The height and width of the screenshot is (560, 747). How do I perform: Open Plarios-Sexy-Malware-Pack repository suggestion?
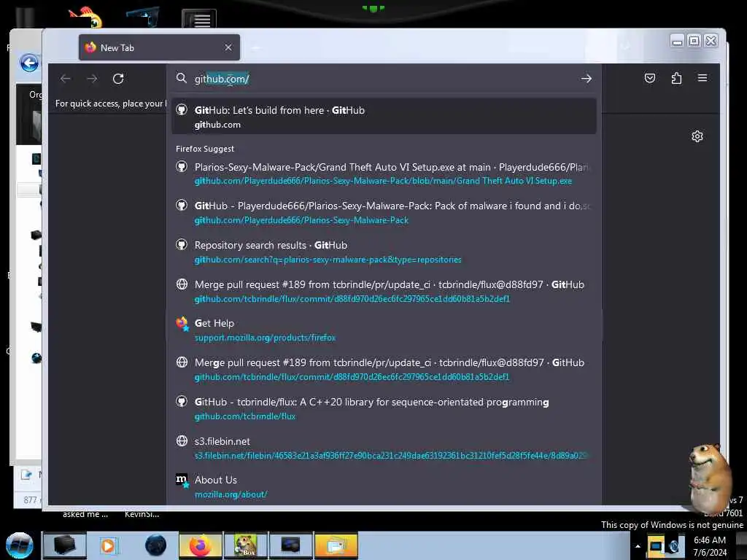click(x=384, y=213)
